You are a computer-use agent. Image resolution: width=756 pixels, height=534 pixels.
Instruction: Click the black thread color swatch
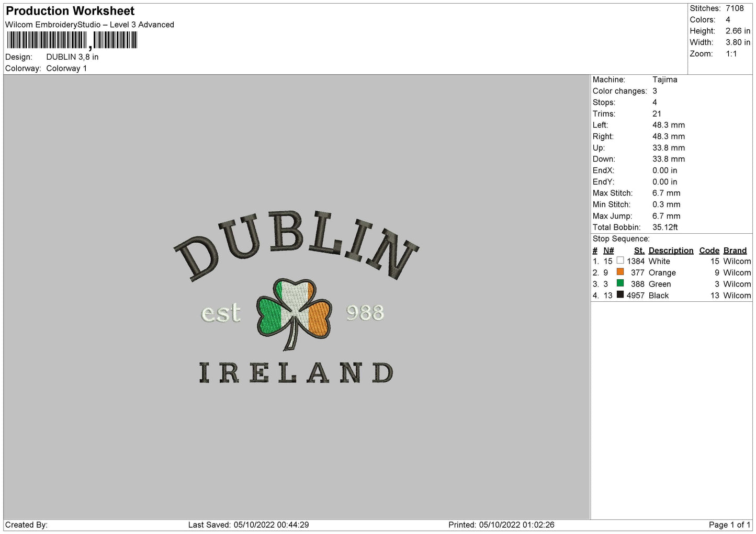point(620,295)
